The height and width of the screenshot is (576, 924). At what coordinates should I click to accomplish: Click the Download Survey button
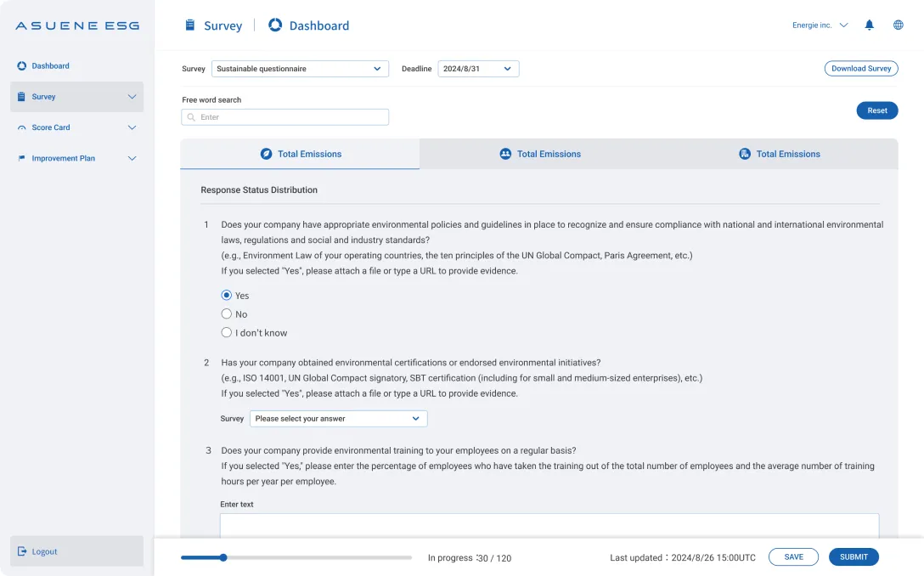point(860,69)
